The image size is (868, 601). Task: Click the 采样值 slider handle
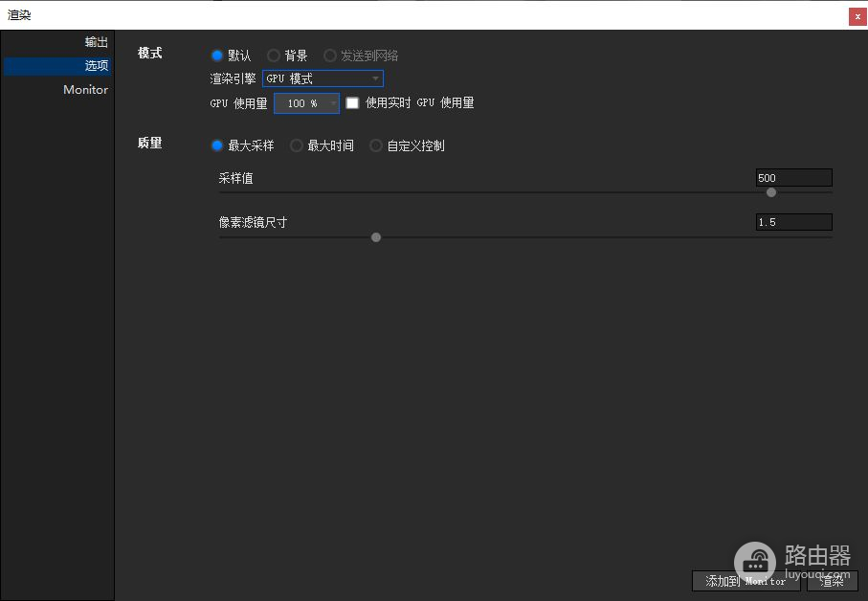[x=771, y=192]
